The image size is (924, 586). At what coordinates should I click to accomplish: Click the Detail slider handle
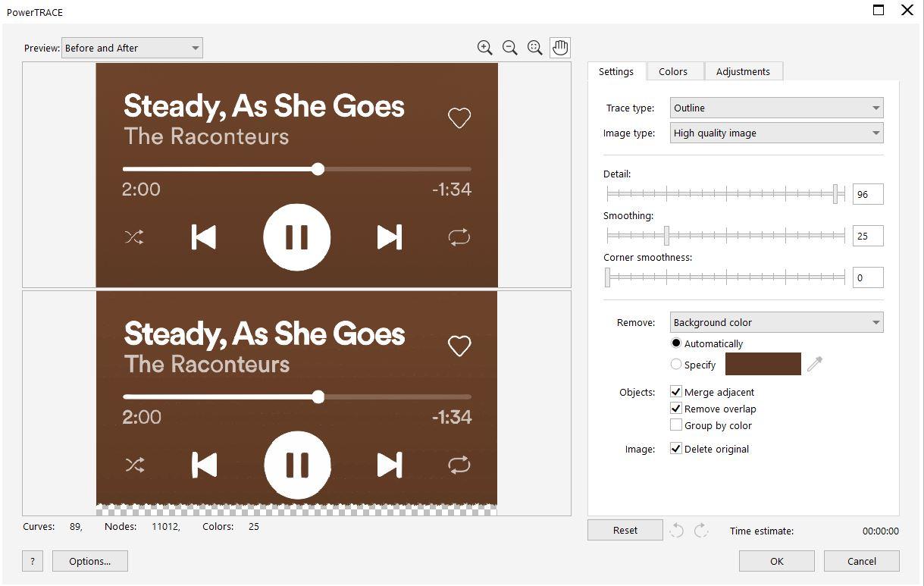[835, 194]
